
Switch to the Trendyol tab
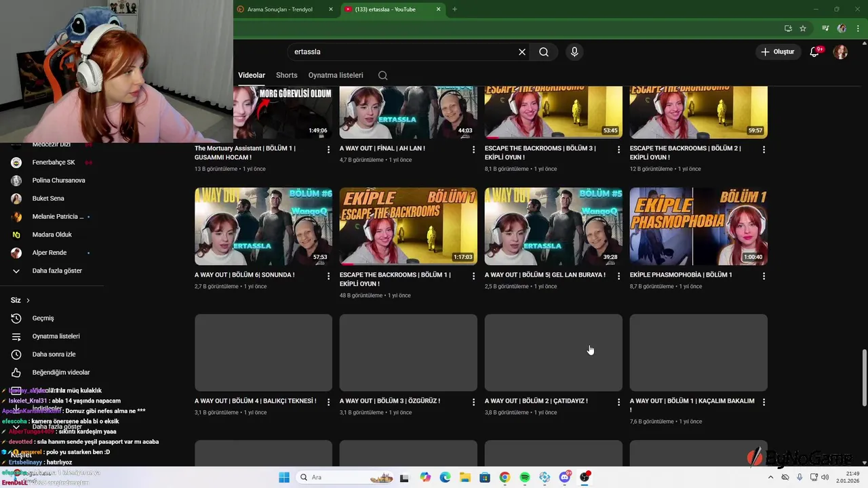click(285, 9)
